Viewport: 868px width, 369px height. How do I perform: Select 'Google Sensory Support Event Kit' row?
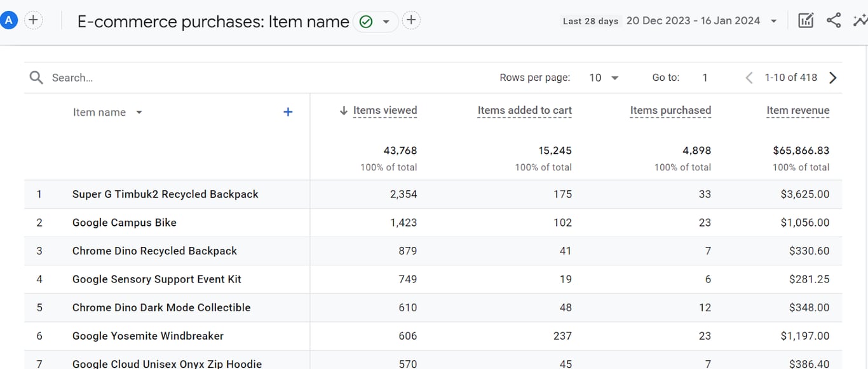point(433,279)
